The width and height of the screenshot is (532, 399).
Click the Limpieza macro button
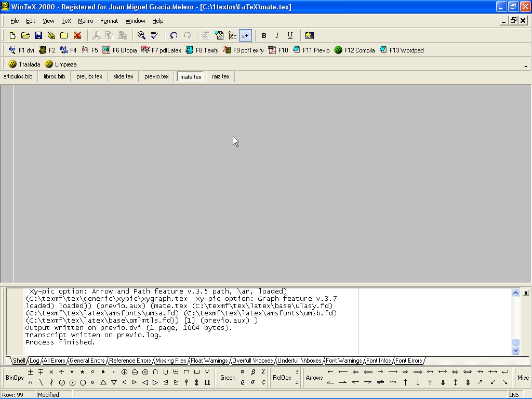click(x=61, y=64)
